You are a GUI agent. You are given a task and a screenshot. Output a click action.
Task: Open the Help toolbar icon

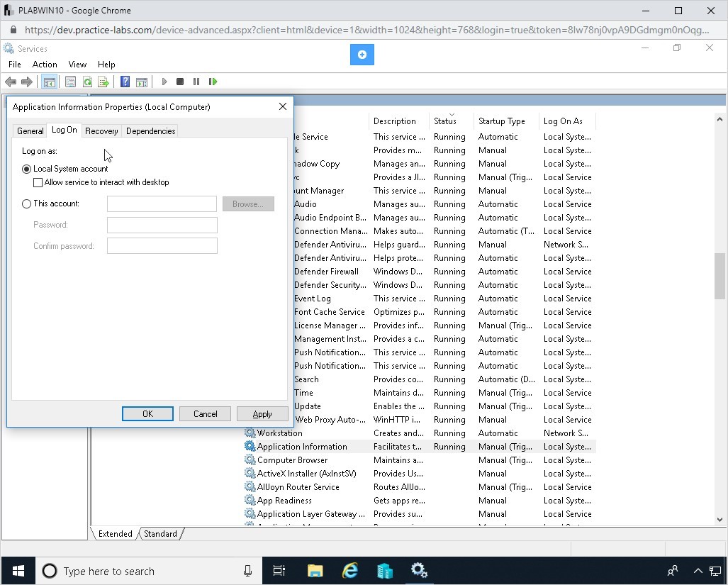[x=125, y=82]
